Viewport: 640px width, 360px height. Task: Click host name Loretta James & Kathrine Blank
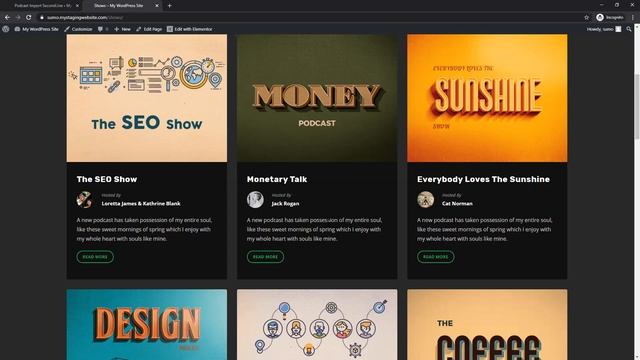coord(141,203)
